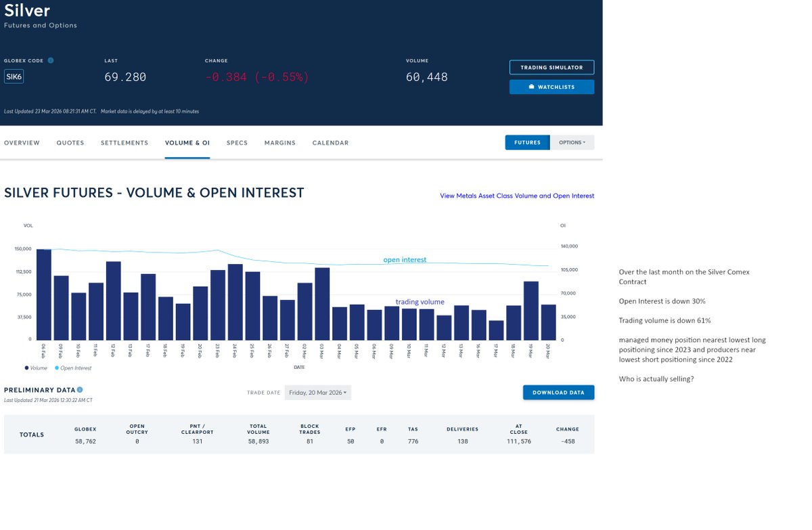Click the Watchlists button
812x530 pixels.
click(551, 87)
